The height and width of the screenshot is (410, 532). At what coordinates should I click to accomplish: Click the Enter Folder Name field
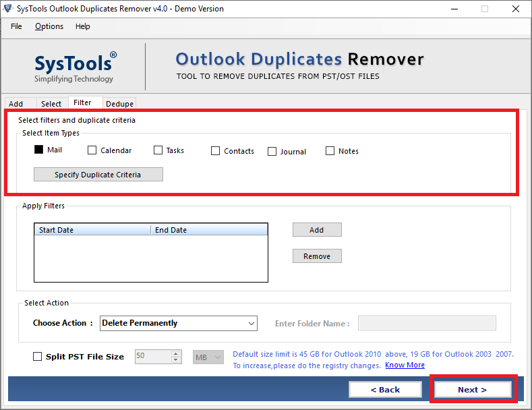(x=427, y=323)
